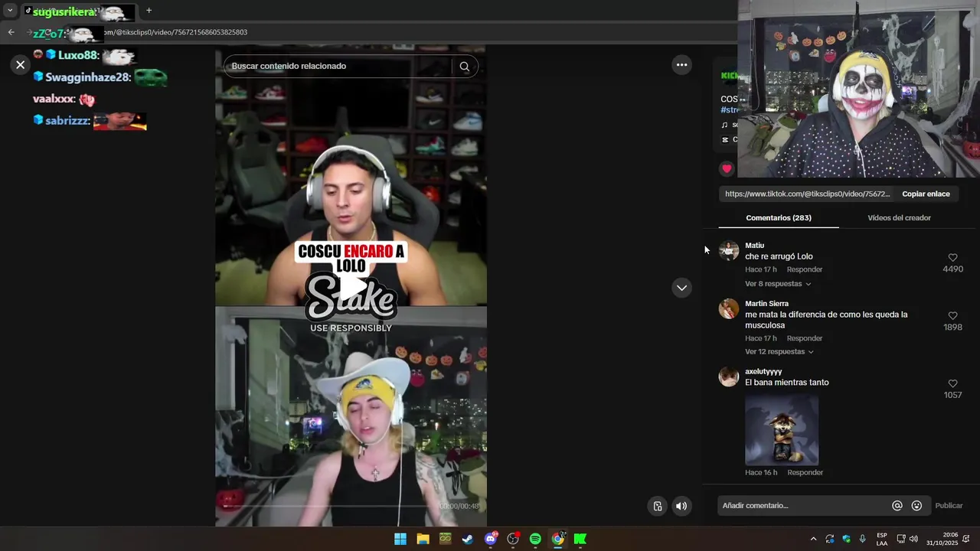Click the browser back arrow

[x=11, y=32]
